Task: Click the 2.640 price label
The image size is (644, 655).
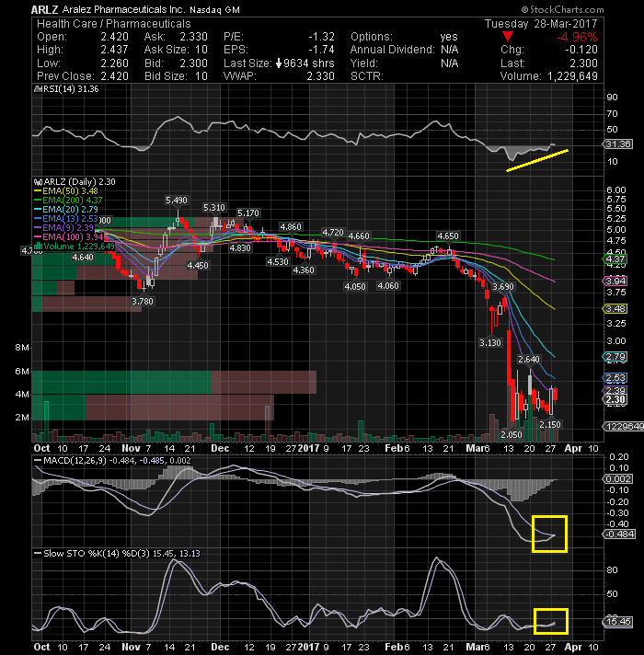Action: tap(529, 360)
